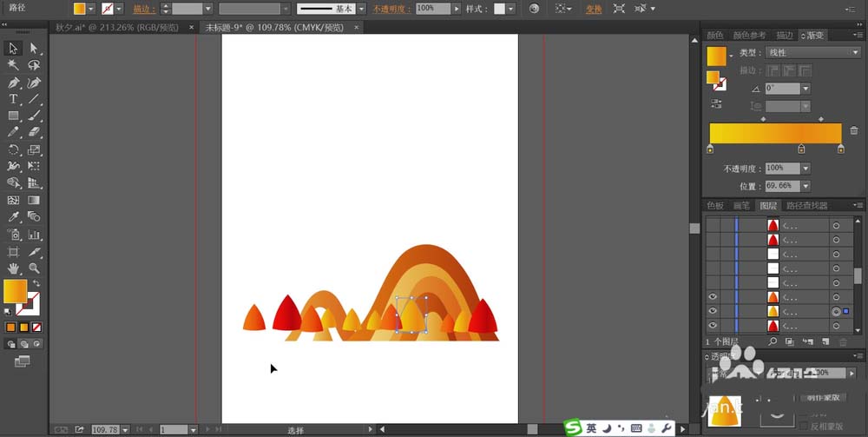Open the zoom level 109.78 dropdown
The image size is (868, 437).
[125, 430]
